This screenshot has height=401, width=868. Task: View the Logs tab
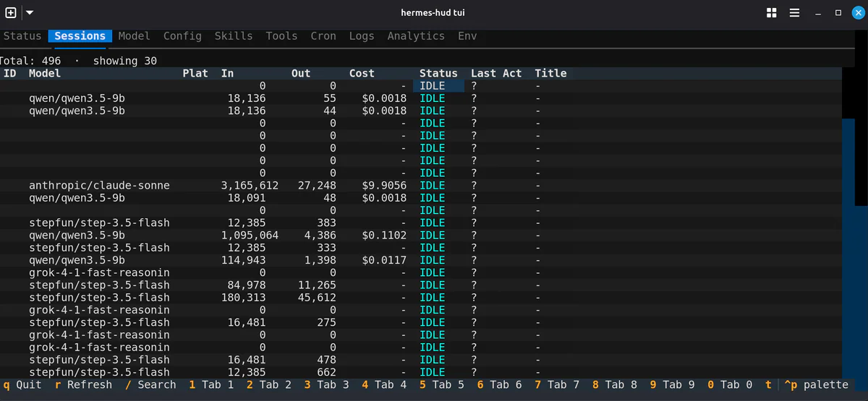pyautogui.click(x=362, y=36)
